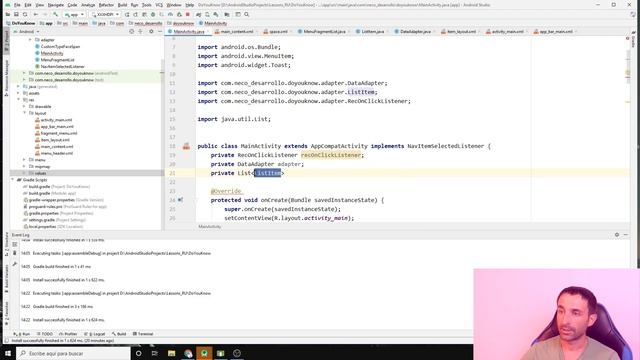Click the recOnClickListener variable in code

(331, 155)
